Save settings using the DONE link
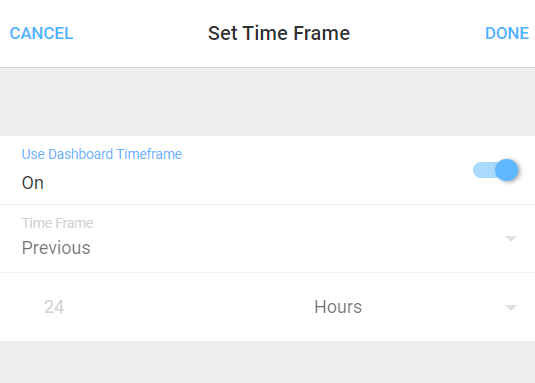This screenshot has width=535, height=383. point(507,33)
